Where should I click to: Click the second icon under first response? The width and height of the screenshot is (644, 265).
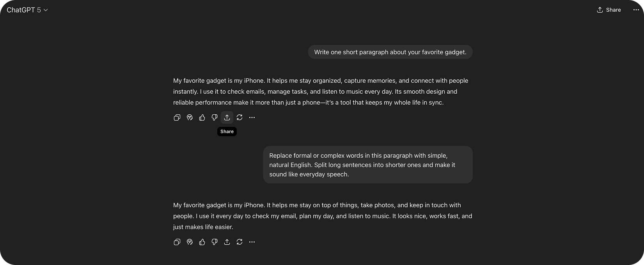click(190, 117)
